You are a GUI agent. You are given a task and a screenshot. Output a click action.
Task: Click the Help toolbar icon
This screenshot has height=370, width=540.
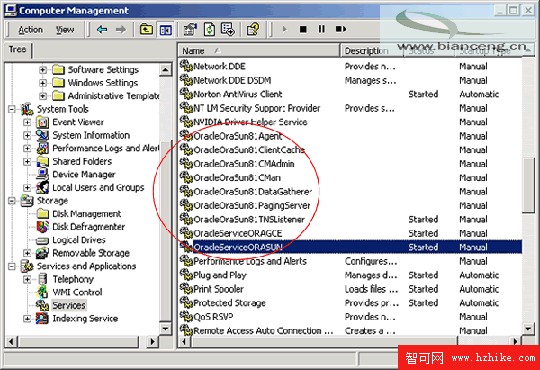[253, 30]
